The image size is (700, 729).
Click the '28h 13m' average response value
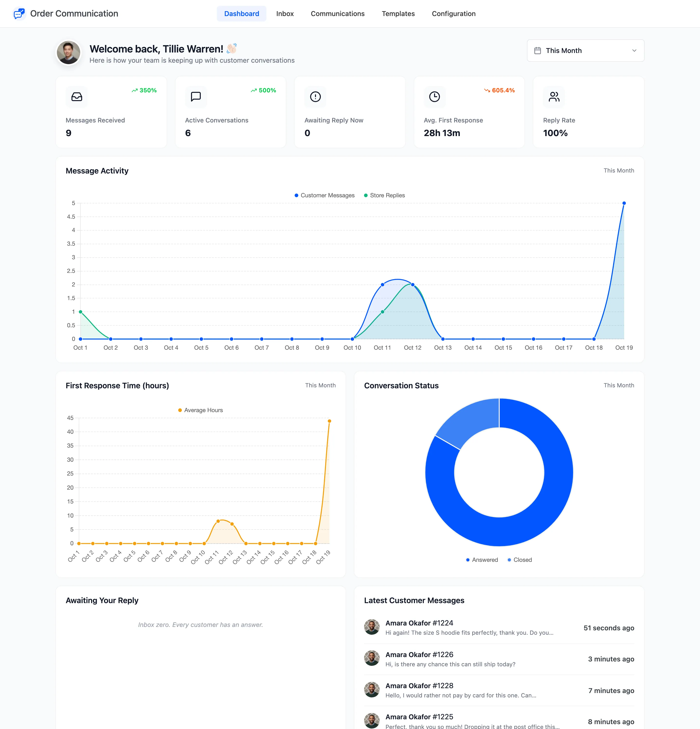pos(442,133)
